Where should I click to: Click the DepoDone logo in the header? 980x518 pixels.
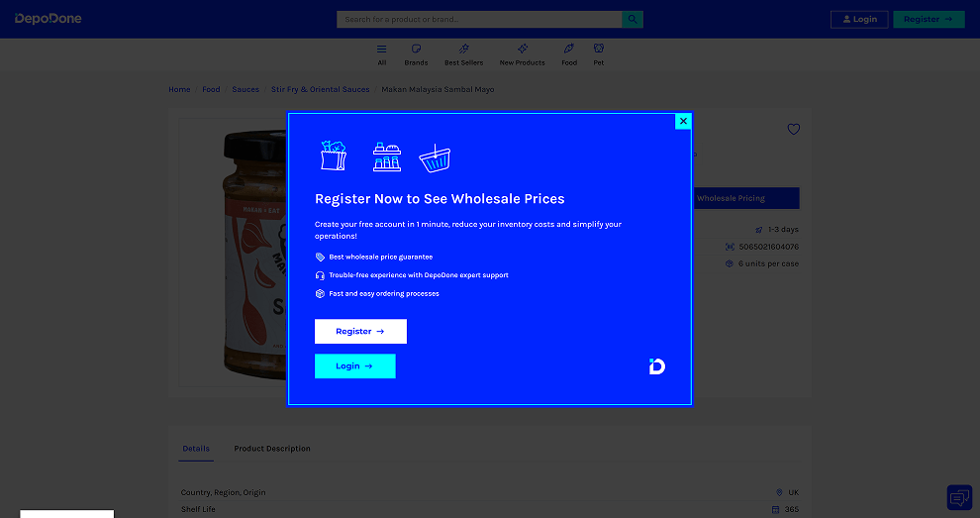pos(49,19)
